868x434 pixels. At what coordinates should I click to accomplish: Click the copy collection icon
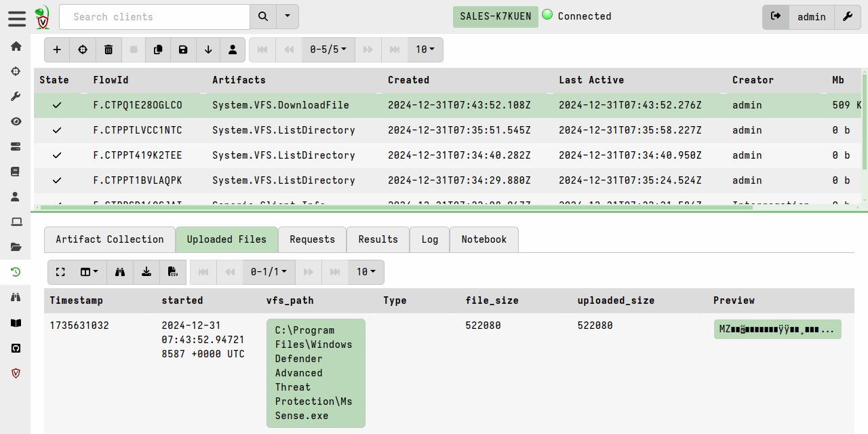[158, 50]
